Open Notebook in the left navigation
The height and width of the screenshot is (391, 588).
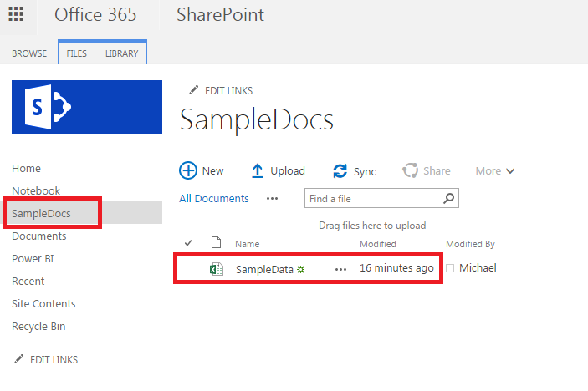pos(36,190)
